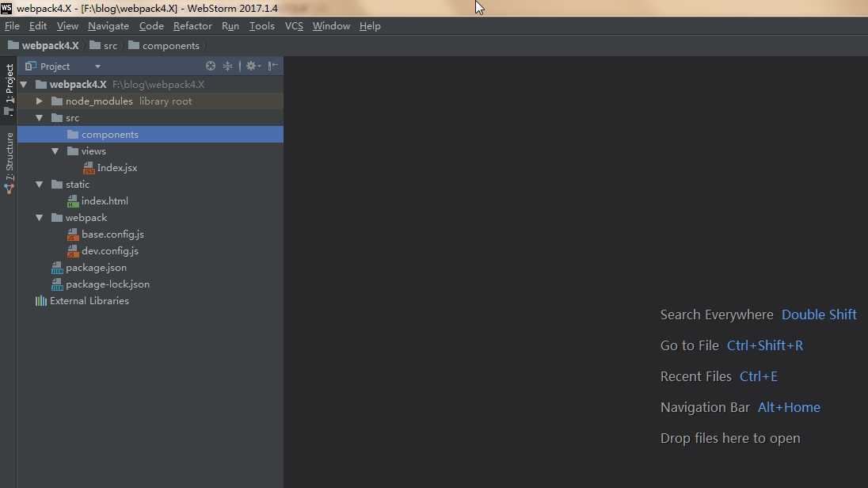This screenshot has height=488, width=868.
Task: Click webpack4.X in the navigation breadcrumb
Action: click(x=44, y=45)
